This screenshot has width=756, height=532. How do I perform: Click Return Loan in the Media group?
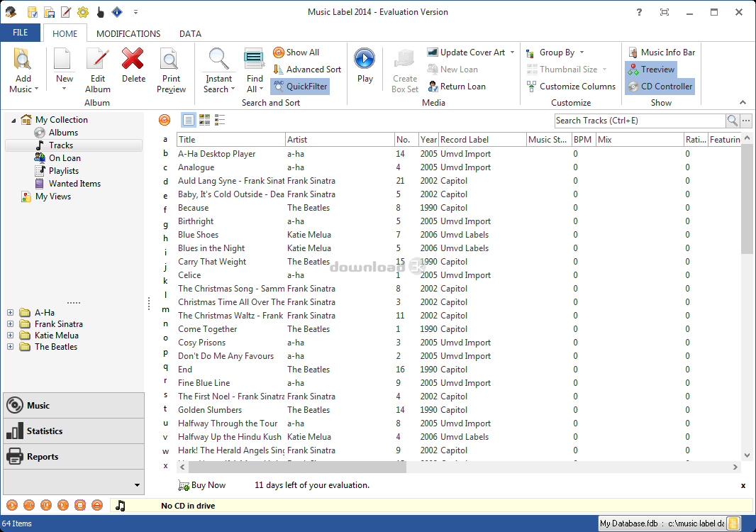pyautogui.click(x=457, y=87)
